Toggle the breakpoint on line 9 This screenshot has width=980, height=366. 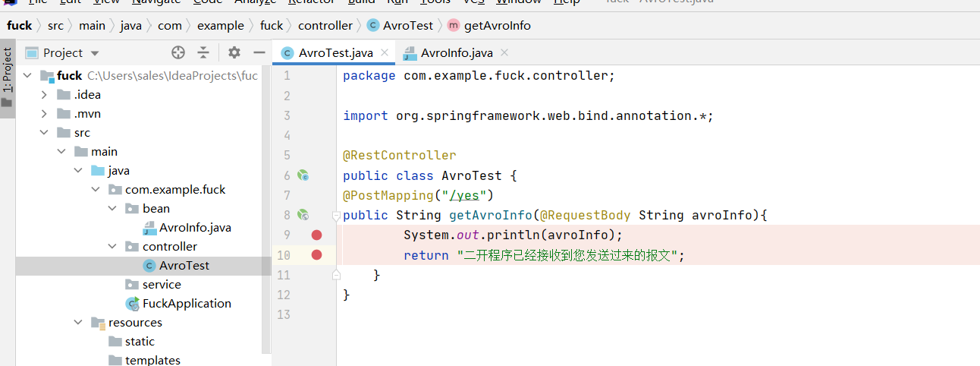click(x=317, y=235)
